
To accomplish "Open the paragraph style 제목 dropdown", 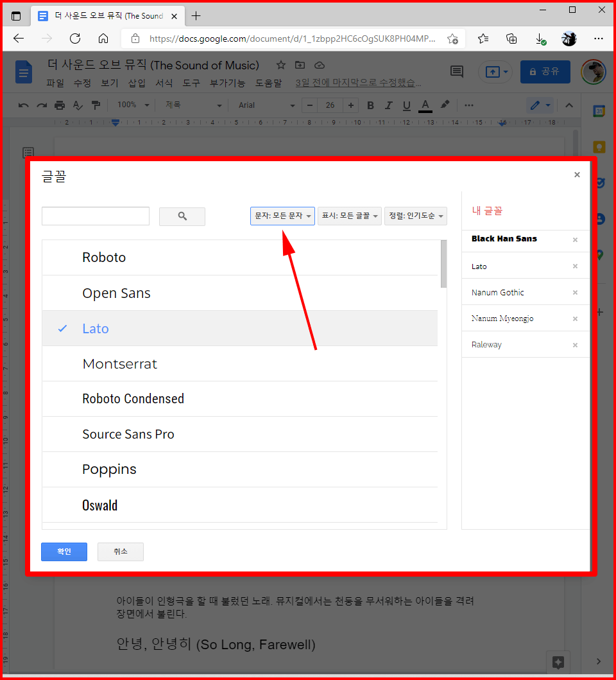I will pyautogui.click(x=193, y=105).
